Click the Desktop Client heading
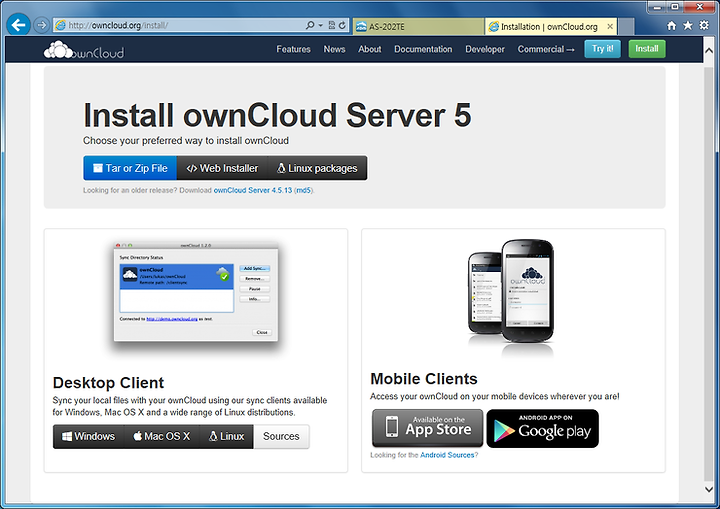 point(108,383)
